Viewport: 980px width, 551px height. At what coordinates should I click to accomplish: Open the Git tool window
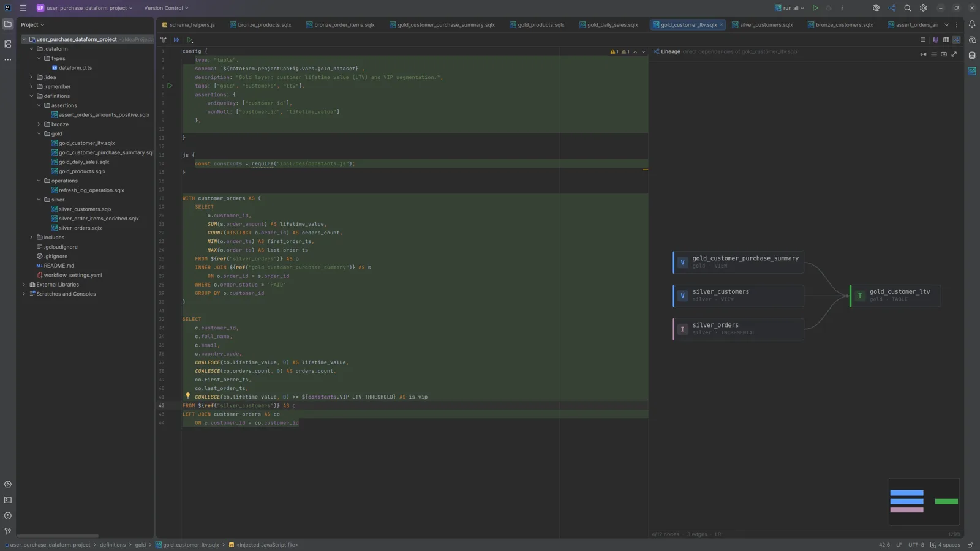pyautogui.click(x=8, y=531)
